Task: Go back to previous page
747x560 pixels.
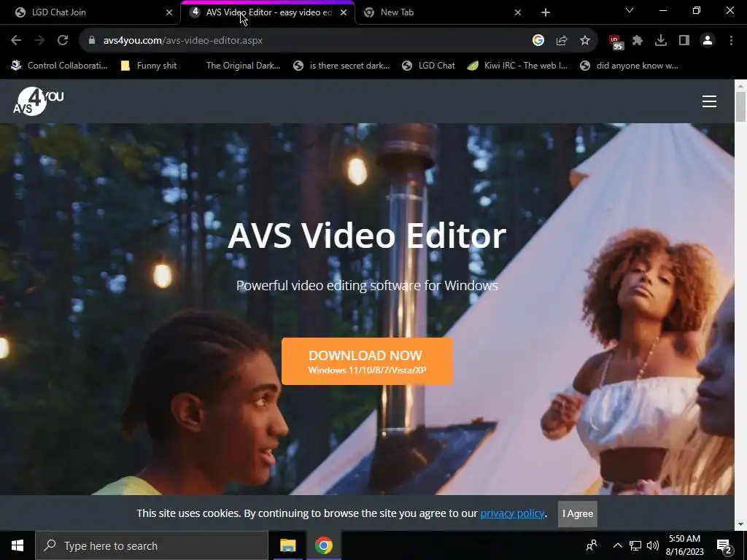Action: [16, 41]
